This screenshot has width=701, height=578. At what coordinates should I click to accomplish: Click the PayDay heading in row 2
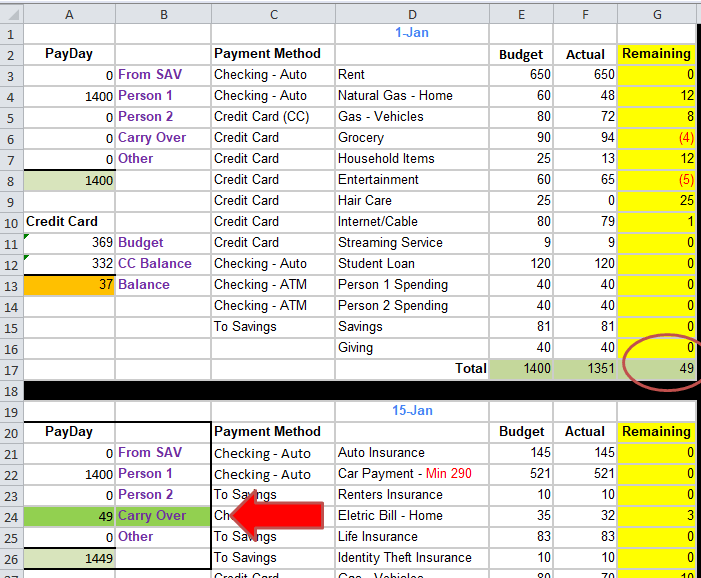pyautogui.click(x=69, y=54)
